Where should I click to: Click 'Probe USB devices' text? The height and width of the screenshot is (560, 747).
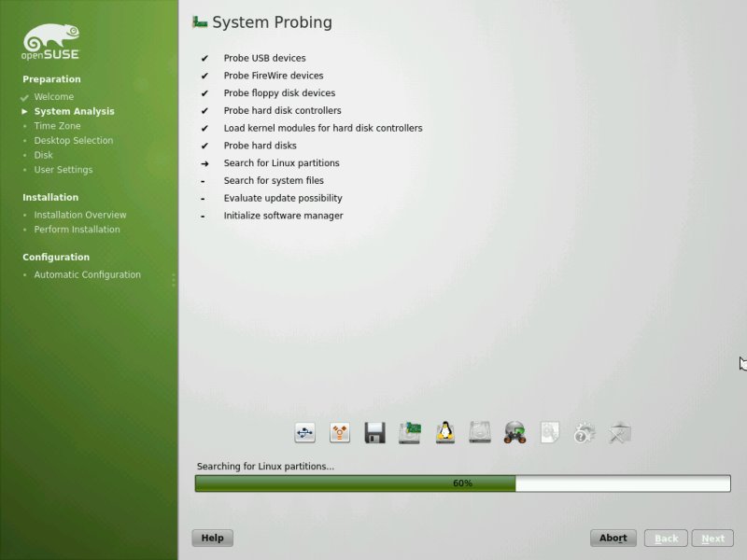tap(265, 58)
